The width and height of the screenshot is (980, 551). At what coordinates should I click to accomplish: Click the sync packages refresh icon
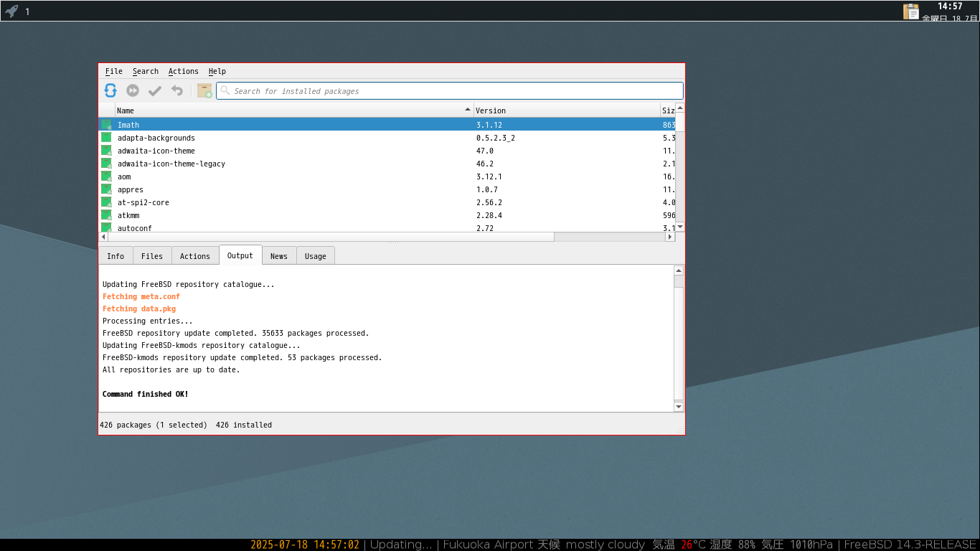tap(110, 90)
